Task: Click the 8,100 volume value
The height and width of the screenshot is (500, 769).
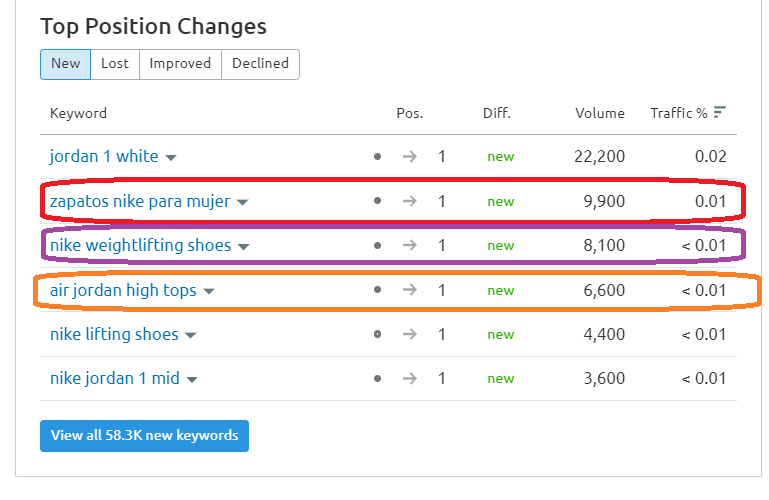Action: (x=604, y=245)
